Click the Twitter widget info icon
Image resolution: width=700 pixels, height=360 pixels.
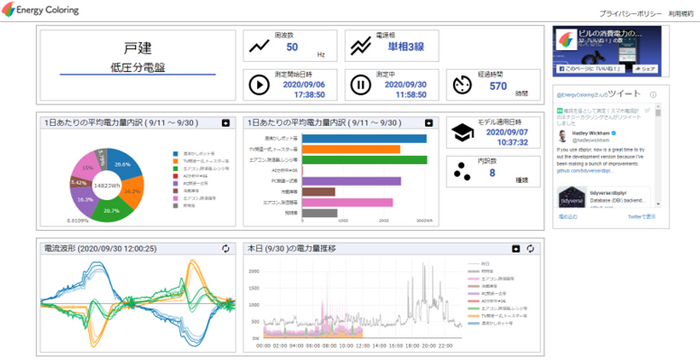[653, 95]
